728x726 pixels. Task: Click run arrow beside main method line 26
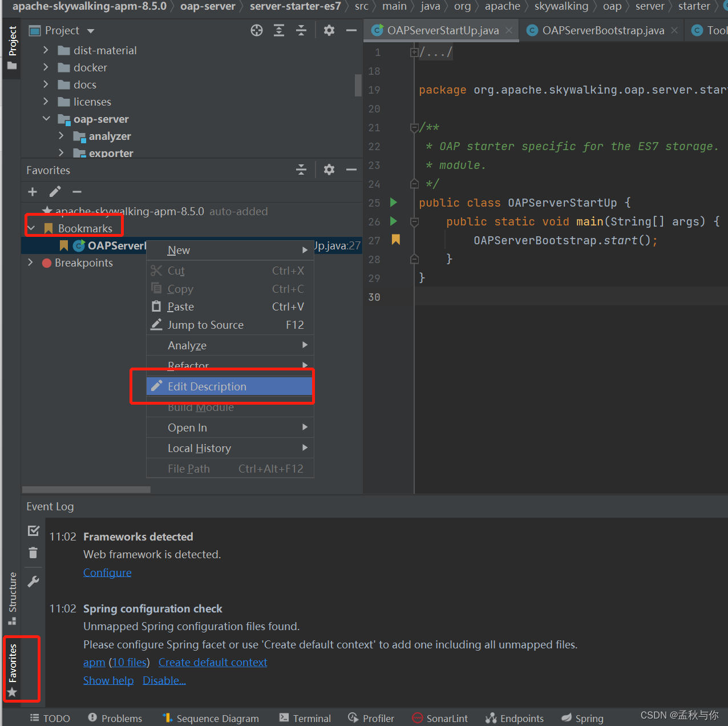click(393, 221)
